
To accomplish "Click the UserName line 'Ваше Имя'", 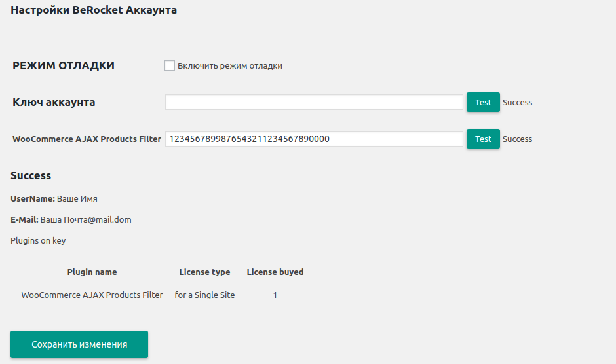I will coord(54,199).
